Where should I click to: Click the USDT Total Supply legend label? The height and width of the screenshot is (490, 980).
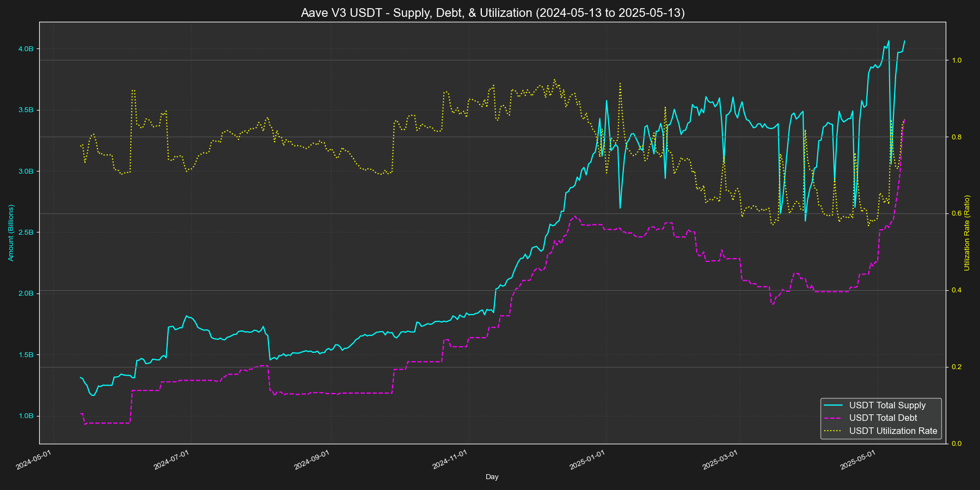[887, 405]
